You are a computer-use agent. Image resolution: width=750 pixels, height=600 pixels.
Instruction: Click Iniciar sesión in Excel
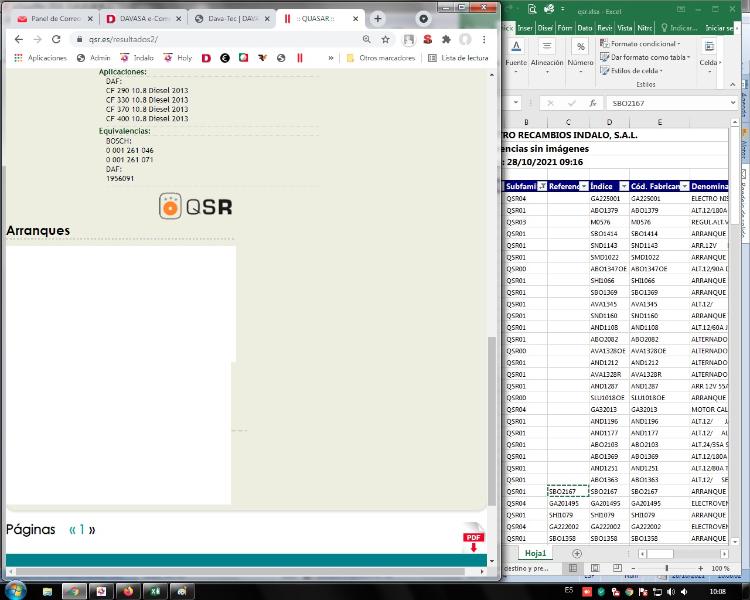pyautogui.click(x=719, y=28)
